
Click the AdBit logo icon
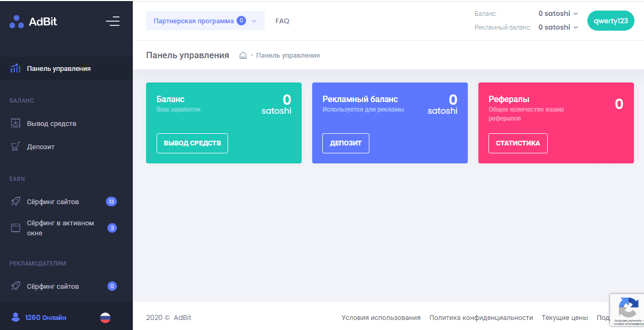point(15,21)
